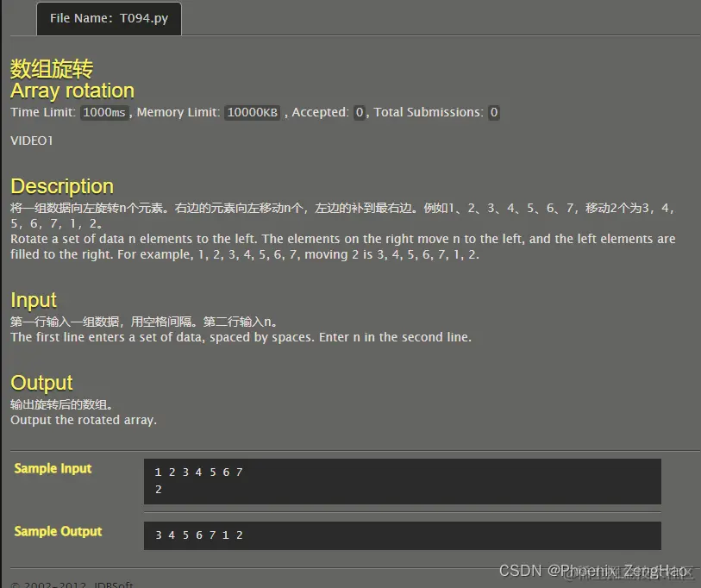Click the Sample Input label

pos(53,468)
